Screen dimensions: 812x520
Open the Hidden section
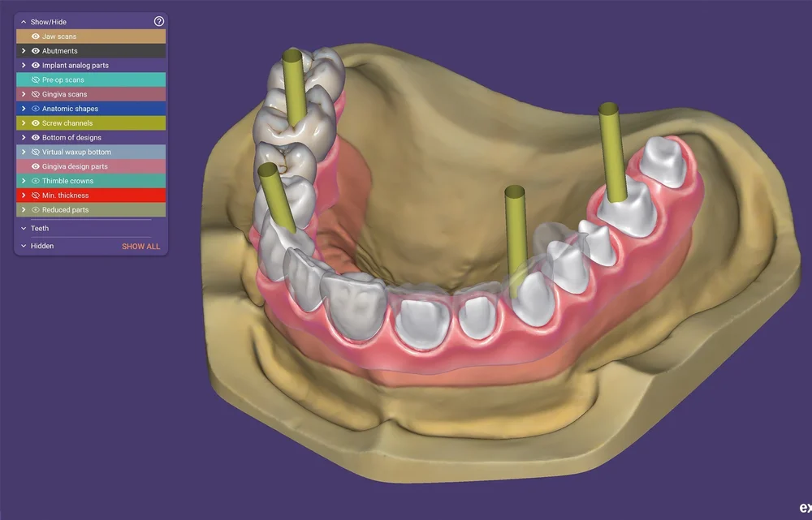[22, 246]
